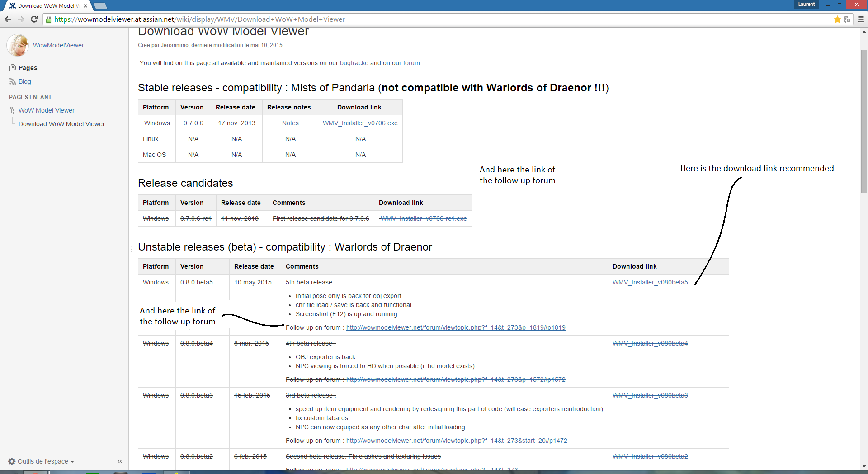Image resolution: width=868 pixels, height=474 pixels.
Task: Open the Chrome hamburger menu
Action: click(x=861, y=19)
